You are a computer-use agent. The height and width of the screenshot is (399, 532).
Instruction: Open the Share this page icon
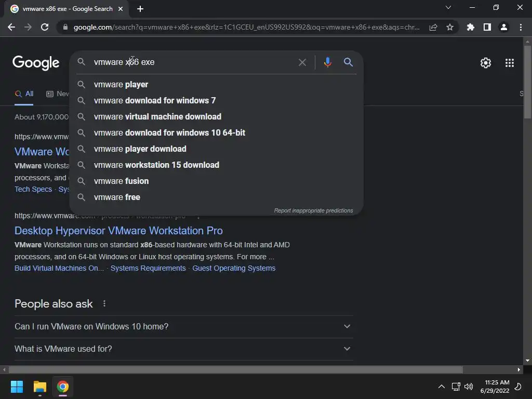pyautogui.click(x=433, y=27)
